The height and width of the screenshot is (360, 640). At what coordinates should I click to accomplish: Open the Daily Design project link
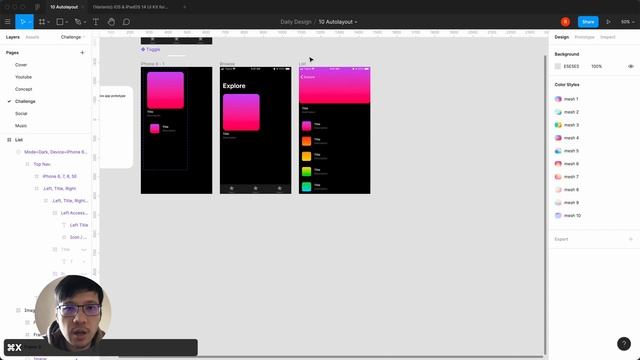click(x=296, y=22)
